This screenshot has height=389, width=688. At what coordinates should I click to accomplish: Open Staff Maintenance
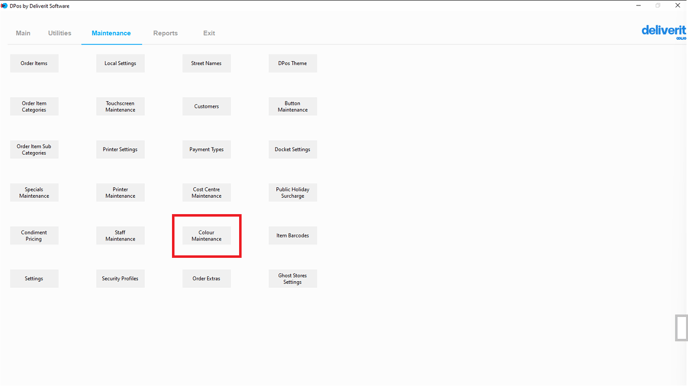tap(120, 236)
